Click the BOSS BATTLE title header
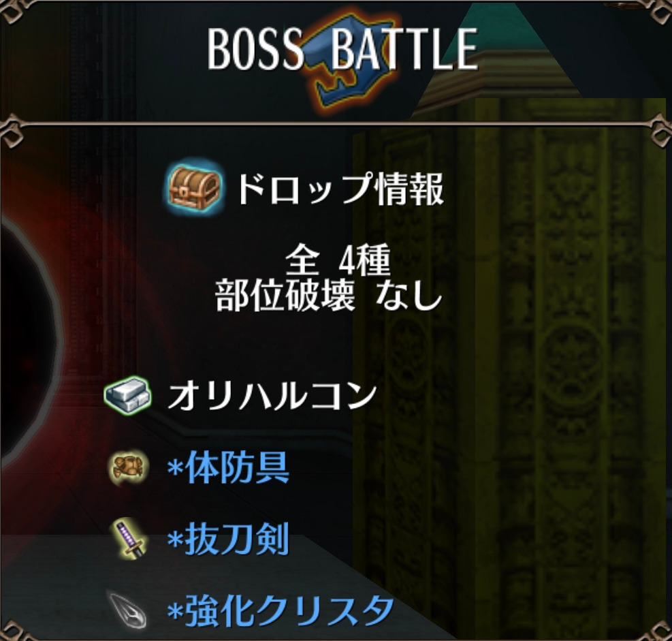The width and height of the screenshot is (672, 641). [x=342, y=48]
